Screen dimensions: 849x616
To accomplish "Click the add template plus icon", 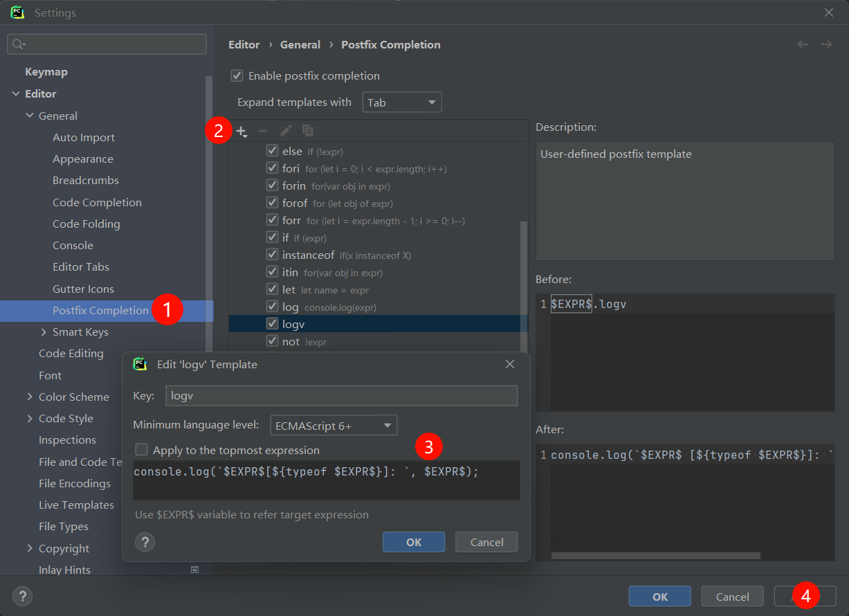I will 241,131.
